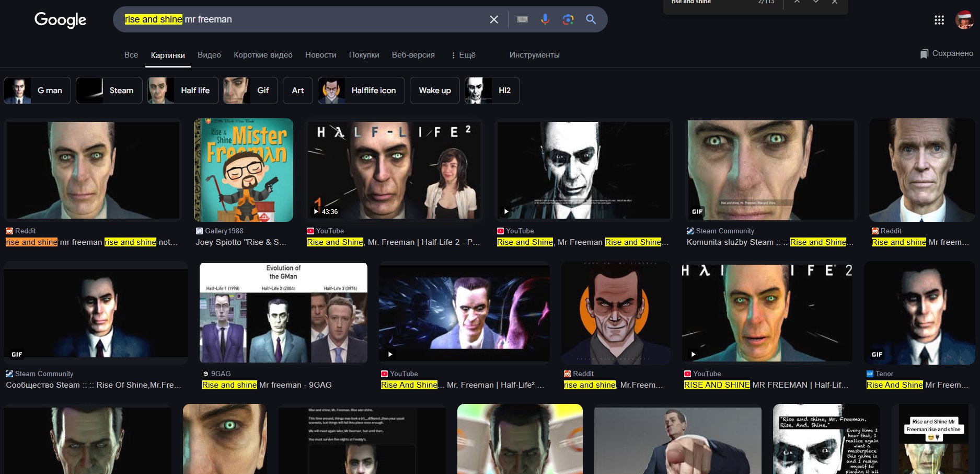Open the Google apps grid icon
Viewport: 980px width, 474px height.
click(939, 20)
